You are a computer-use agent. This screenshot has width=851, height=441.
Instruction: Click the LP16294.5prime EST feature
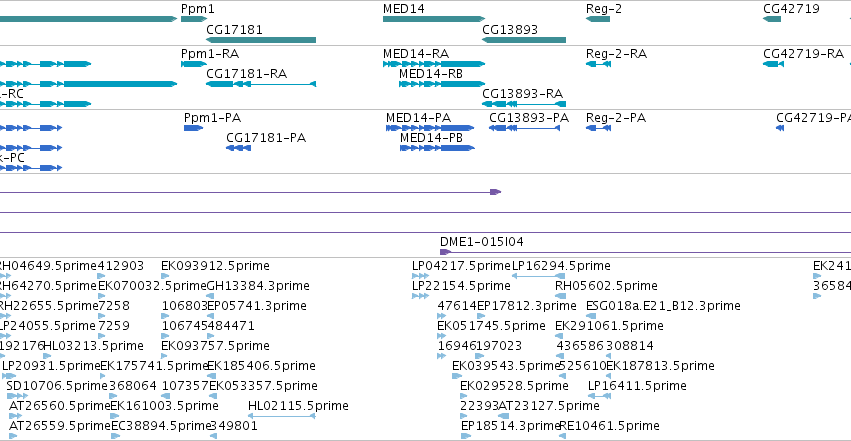point(538,276)
